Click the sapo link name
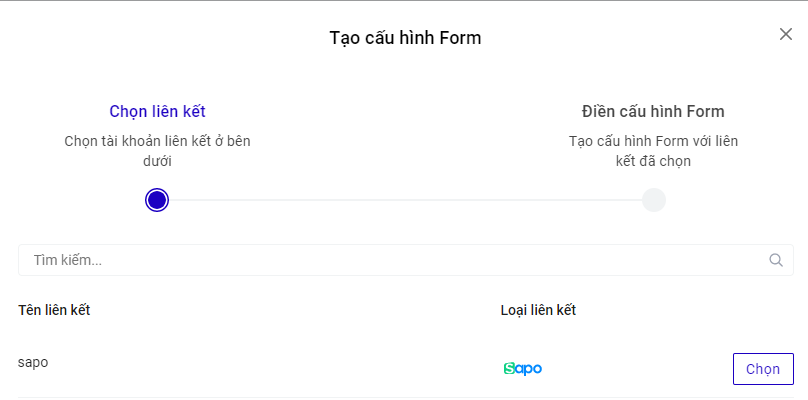This screenshot has width=808, height=400. [33, 362]
